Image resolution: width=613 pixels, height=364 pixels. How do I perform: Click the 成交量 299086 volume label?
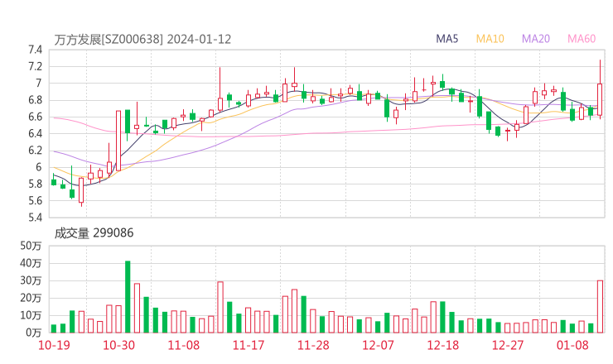(x=94, y=233)
